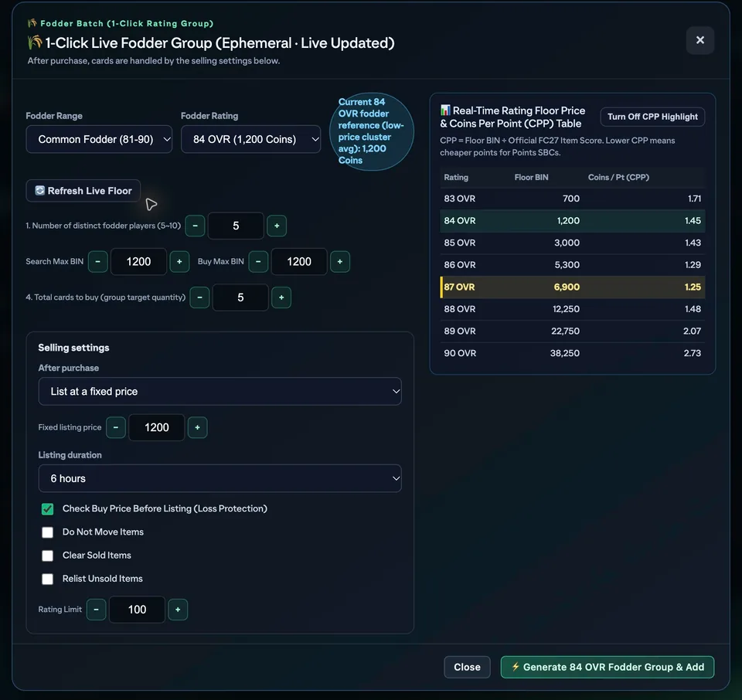The width and height of the screenshot is (742, 700).
Task: Click the 22,750 floor BIN value
Action: point(565,331)
